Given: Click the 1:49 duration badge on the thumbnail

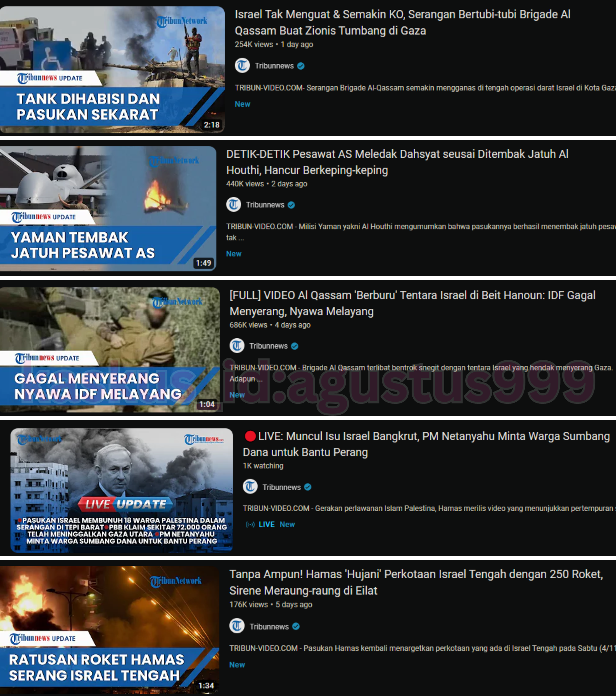Looking at the screenshot, I should [204, 263].
